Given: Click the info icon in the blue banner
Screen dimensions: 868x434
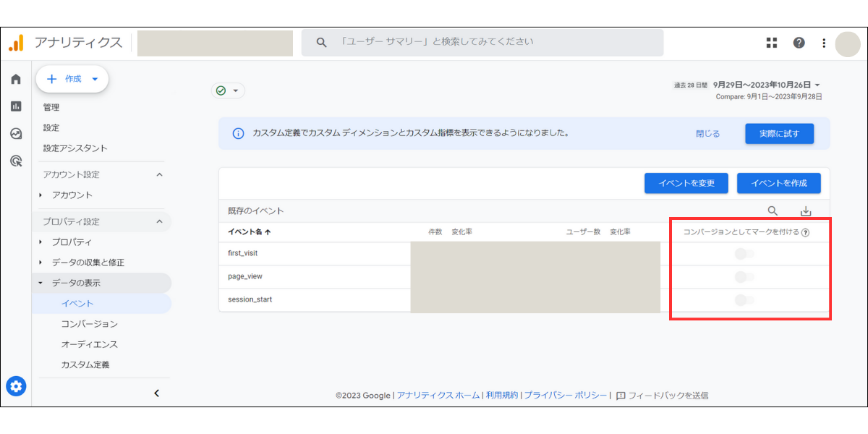Looking at the screenshot, I should [x=238, y=134].
